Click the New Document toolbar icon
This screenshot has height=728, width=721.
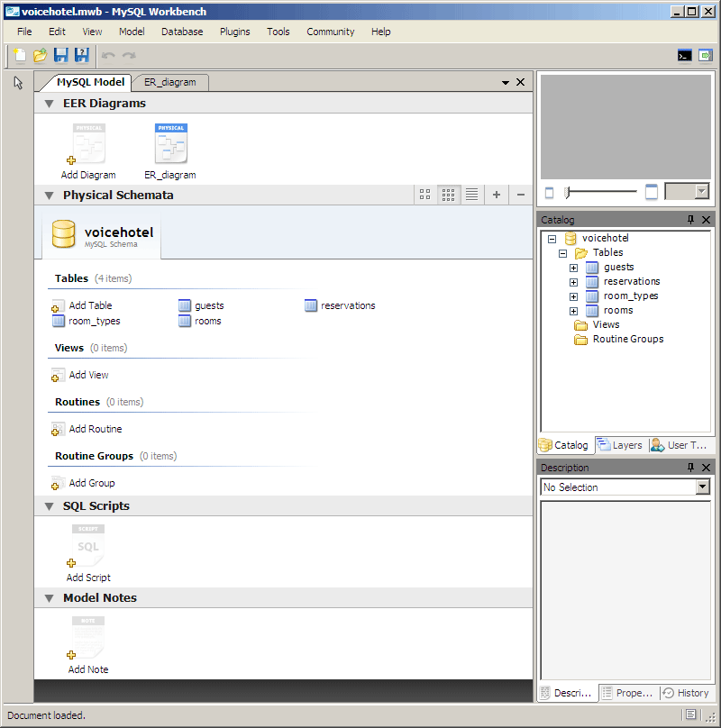pos(20,55)
